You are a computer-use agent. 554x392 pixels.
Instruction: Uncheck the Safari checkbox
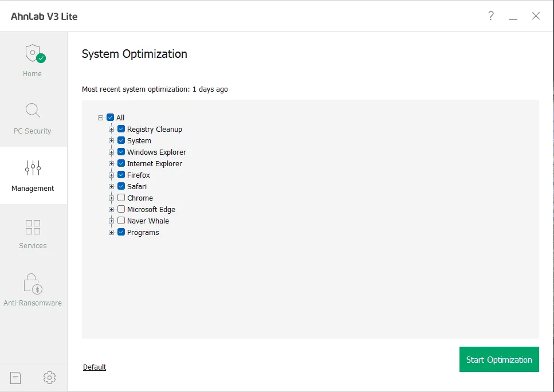(121, 186)
